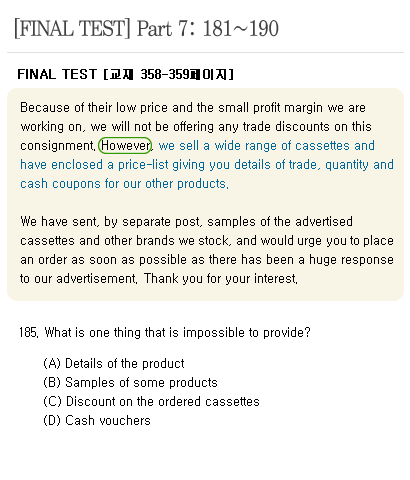410x480 pixels.
Task: Select answer (B) Samples of some products
Action: [x=130, y=382]
